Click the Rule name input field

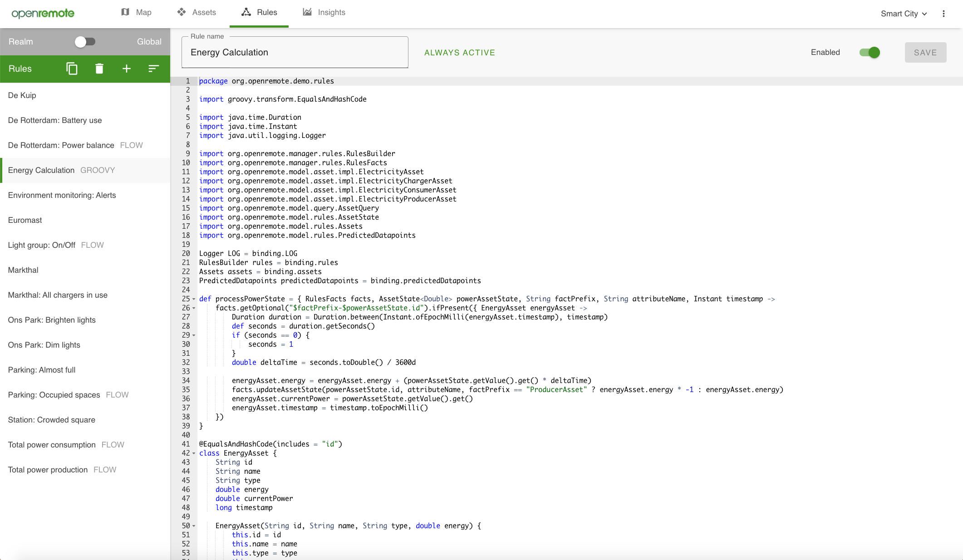coord(295,53)
